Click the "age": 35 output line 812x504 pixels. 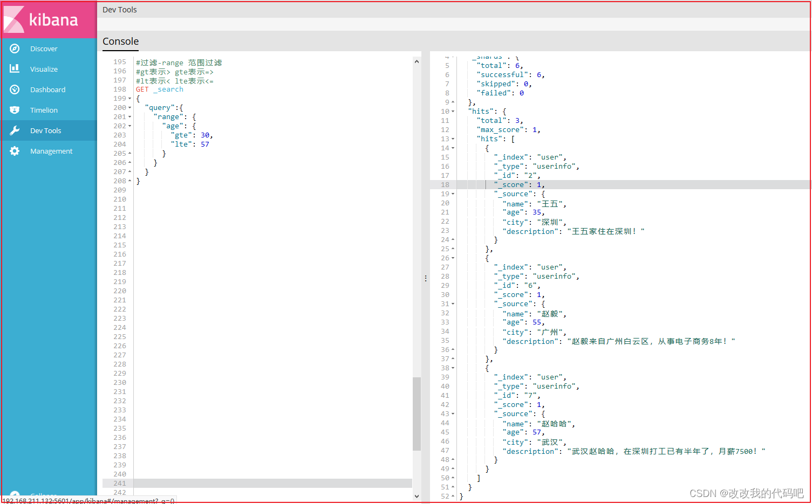click(x=523, y=212)
